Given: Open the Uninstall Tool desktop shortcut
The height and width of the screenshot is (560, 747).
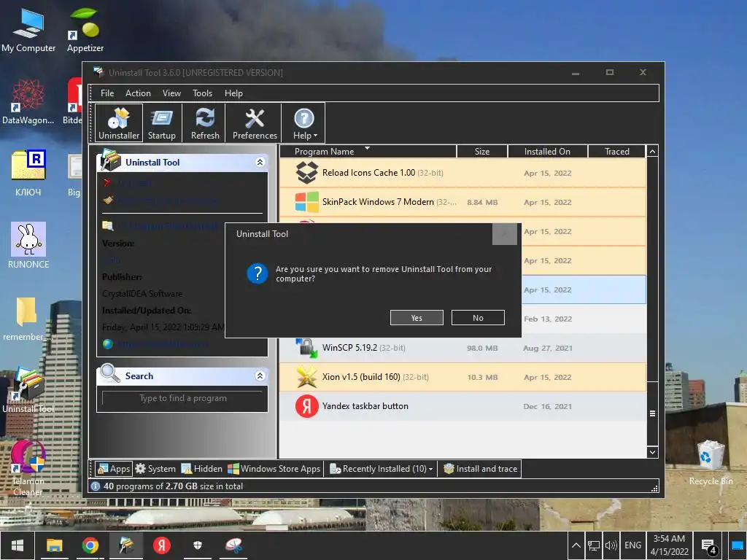Looking at the screenshot, I should coord(28,391).
